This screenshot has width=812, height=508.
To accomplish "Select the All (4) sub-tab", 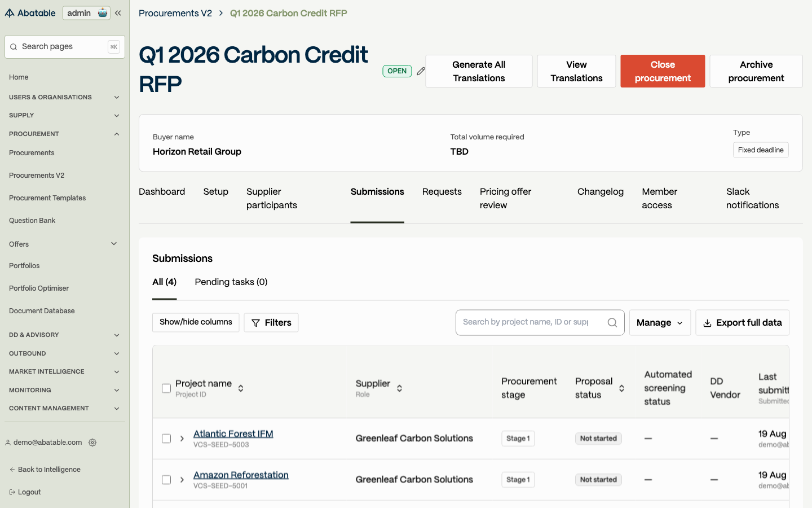I will coord(164,282).
